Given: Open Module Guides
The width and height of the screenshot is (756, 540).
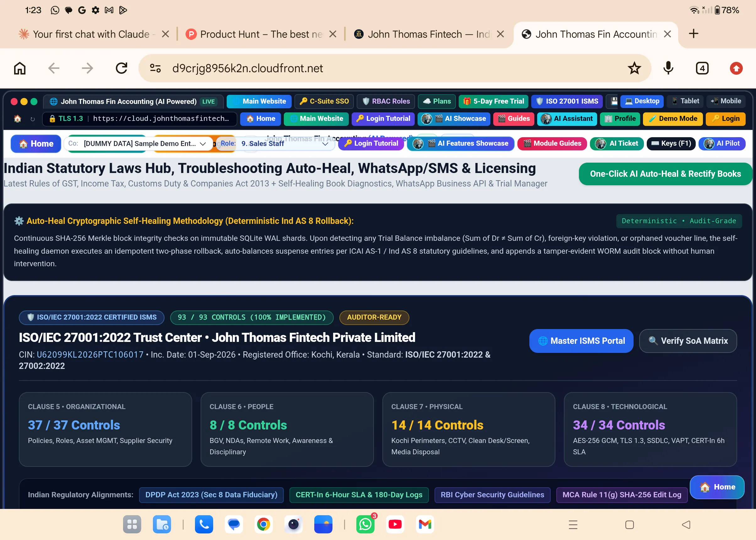Looking at the screenshot, I should tap(552, 144).
